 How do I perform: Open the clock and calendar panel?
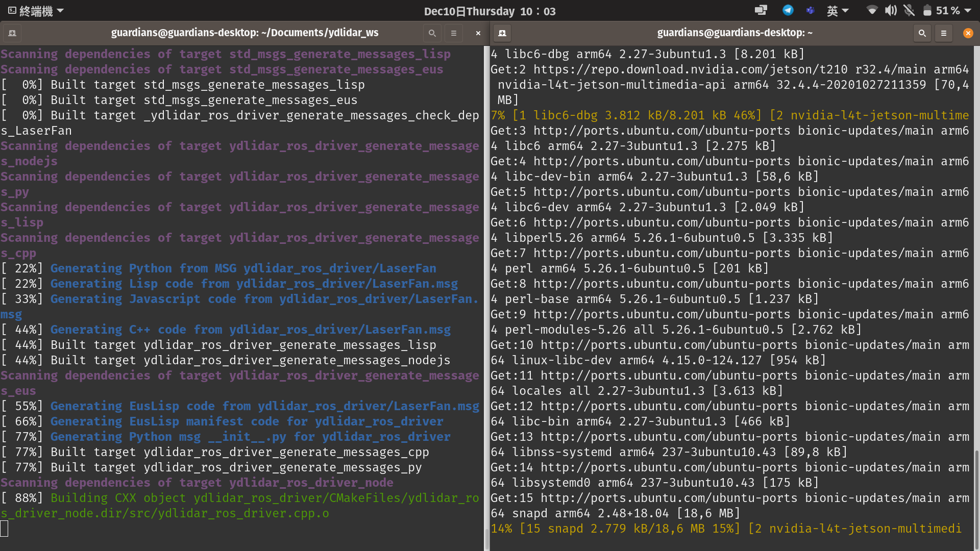[x=489, y=11]
